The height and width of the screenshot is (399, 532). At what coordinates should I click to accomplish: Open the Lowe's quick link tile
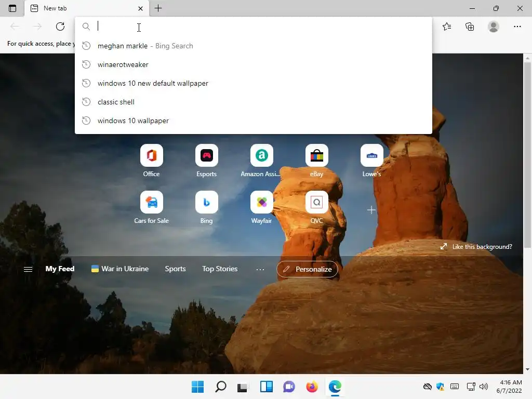click(372, 155)
